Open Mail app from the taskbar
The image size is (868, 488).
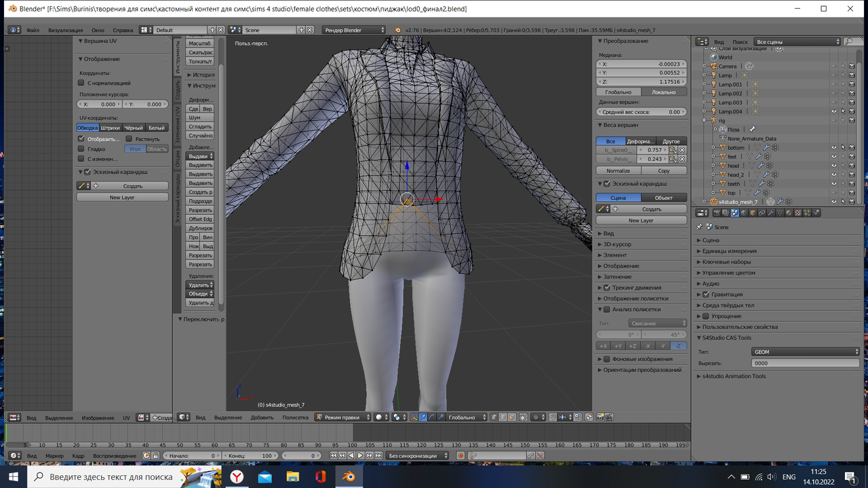[264, 476]
